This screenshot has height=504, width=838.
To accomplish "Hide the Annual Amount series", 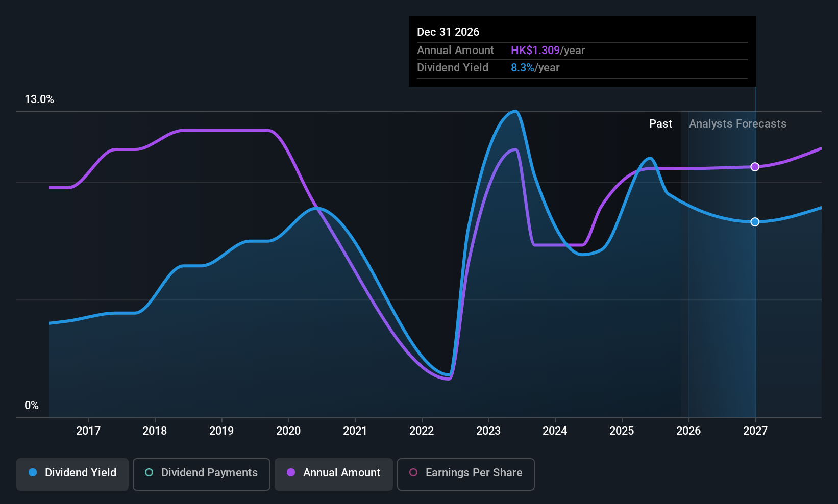I will tap(333, 473).
